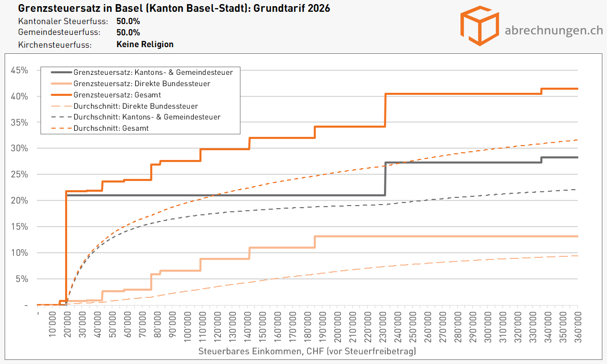Click legend entry 'Grenzsteuersatz: Gesamt'
Viewport: 607px width, 364px height.
(x=117, y=95)
